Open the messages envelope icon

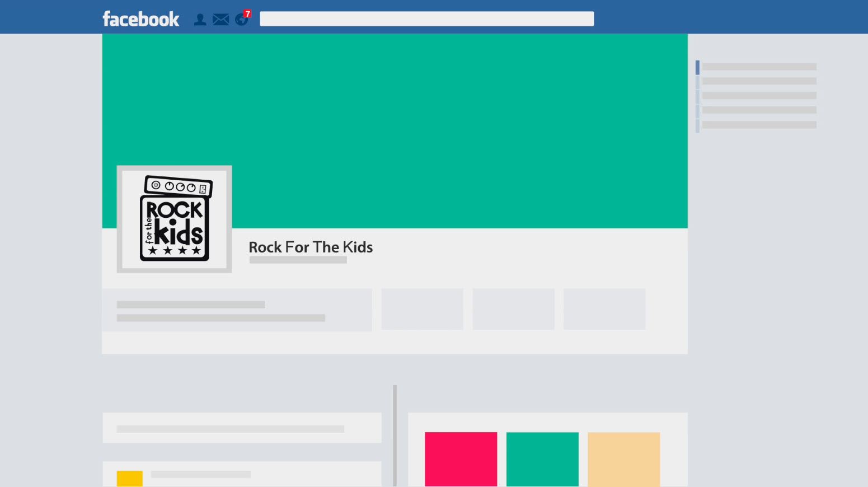(221, 20)
